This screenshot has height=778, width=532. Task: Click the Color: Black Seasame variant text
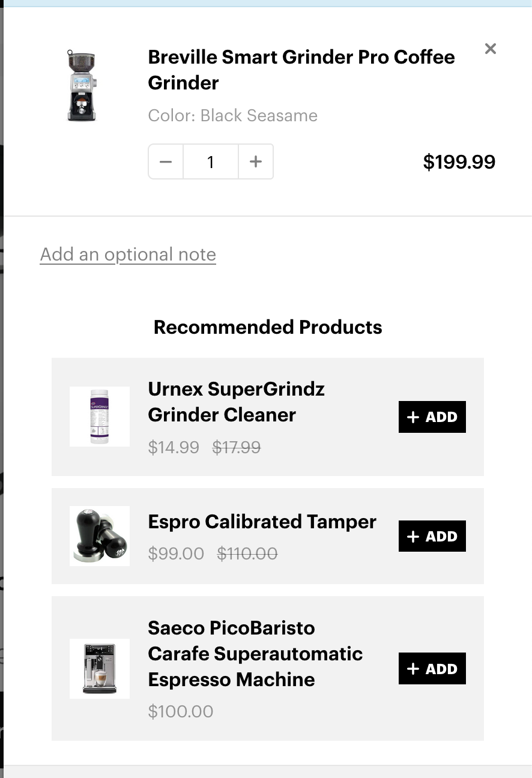[232, 115]
